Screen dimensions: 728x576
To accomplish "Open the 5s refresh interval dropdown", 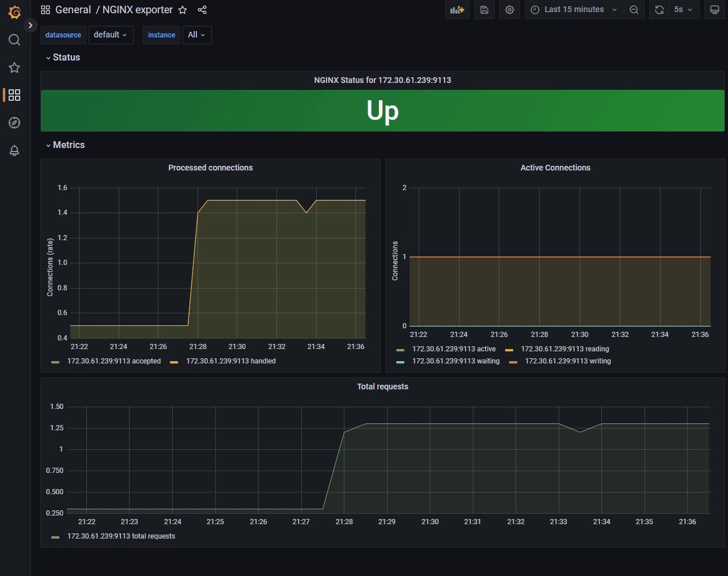I will [684, 10].
